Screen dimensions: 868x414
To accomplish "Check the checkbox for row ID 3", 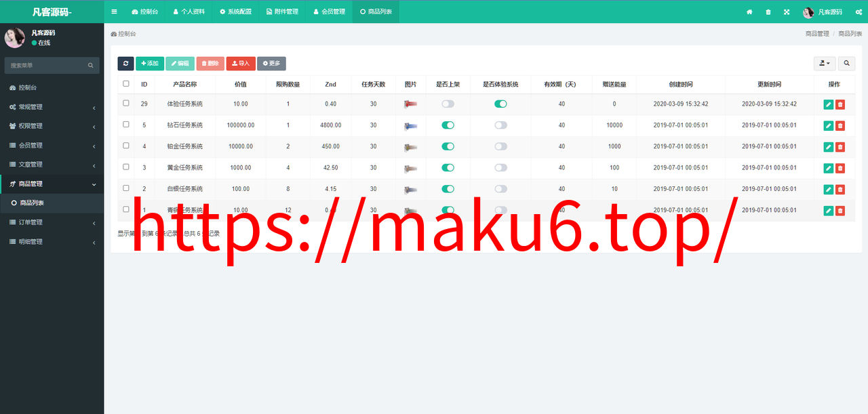I will [x=126, y=167].
